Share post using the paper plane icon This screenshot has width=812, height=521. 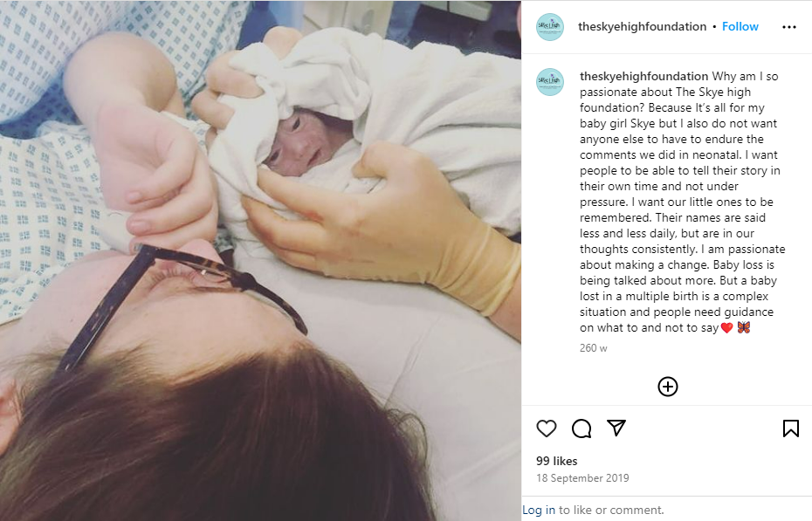[616, 428]
